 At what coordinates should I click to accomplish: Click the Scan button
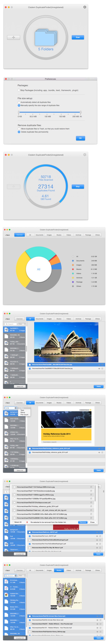coord(78,37)
